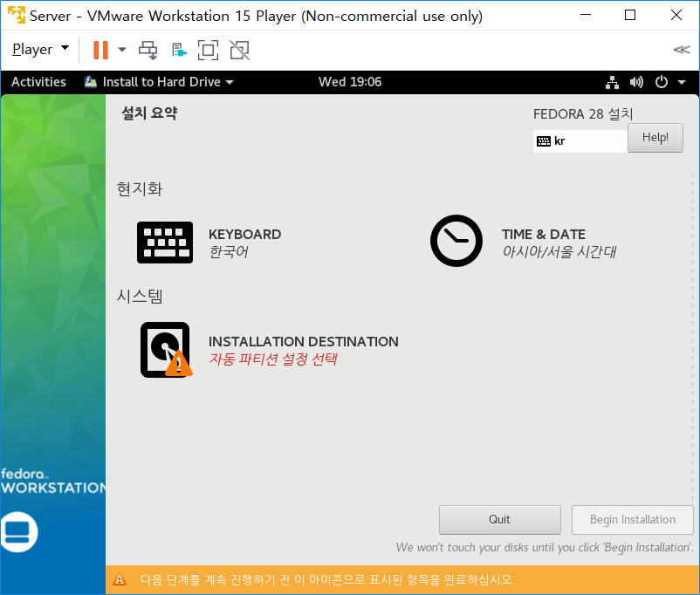Expand the system menu arrow

[682, 82]
